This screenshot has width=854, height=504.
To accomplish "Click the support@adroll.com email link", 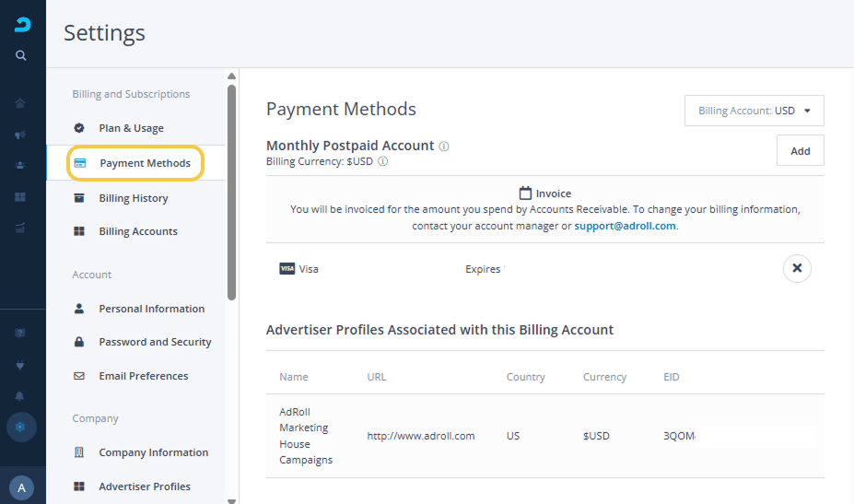I will point(625,226).
